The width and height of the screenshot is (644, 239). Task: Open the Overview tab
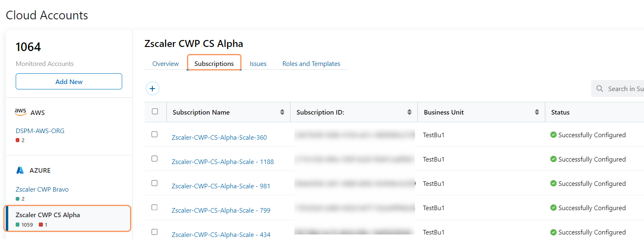pos(166,63)
